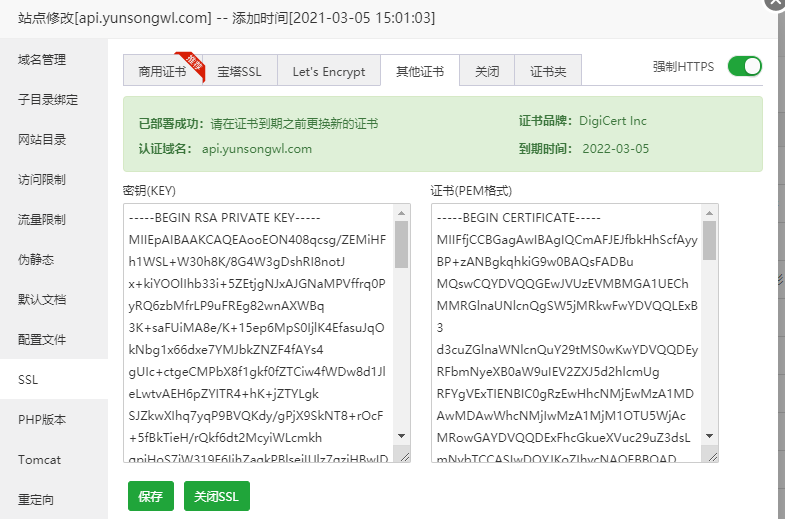This screenshot has width=785, height=519.
Task: Toggle the 强制HTTPS switch
Action: pyautogui.click(x=744, y=67)
